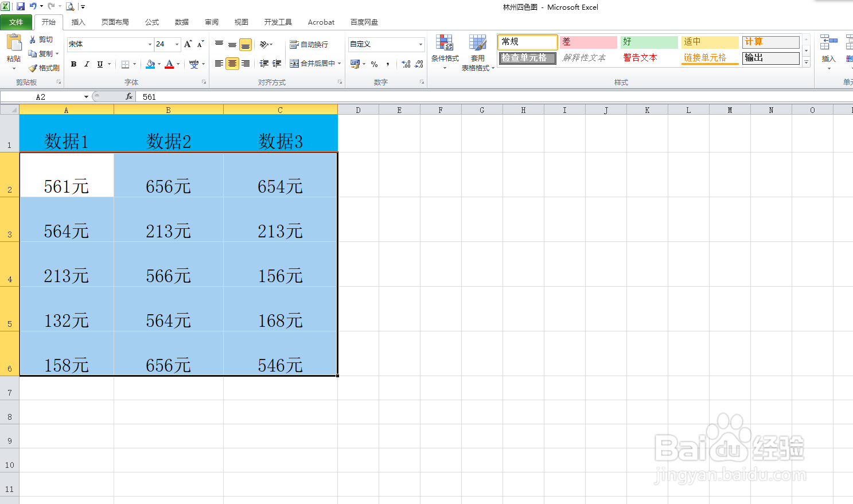This screenshot has height=504, width=853.
Task: Apply Linked Cell (链接单元格) style
Action: point(710,58)
